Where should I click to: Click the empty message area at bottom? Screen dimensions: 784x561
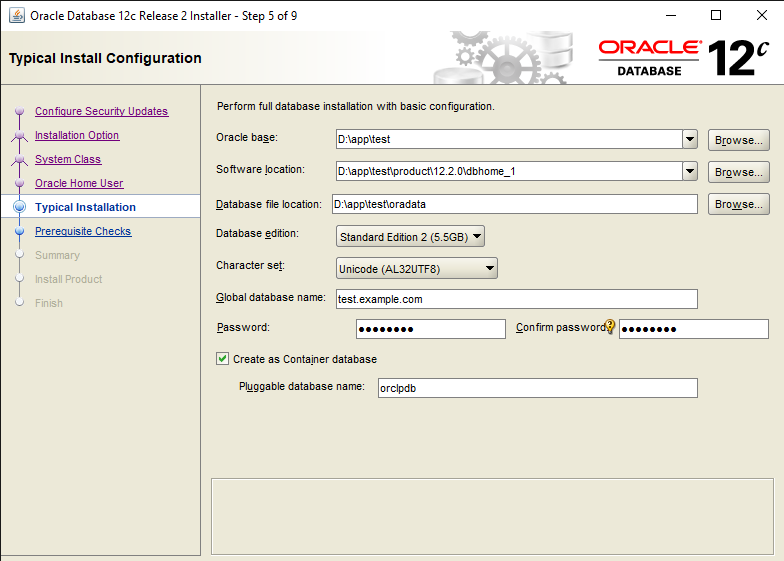492,516
